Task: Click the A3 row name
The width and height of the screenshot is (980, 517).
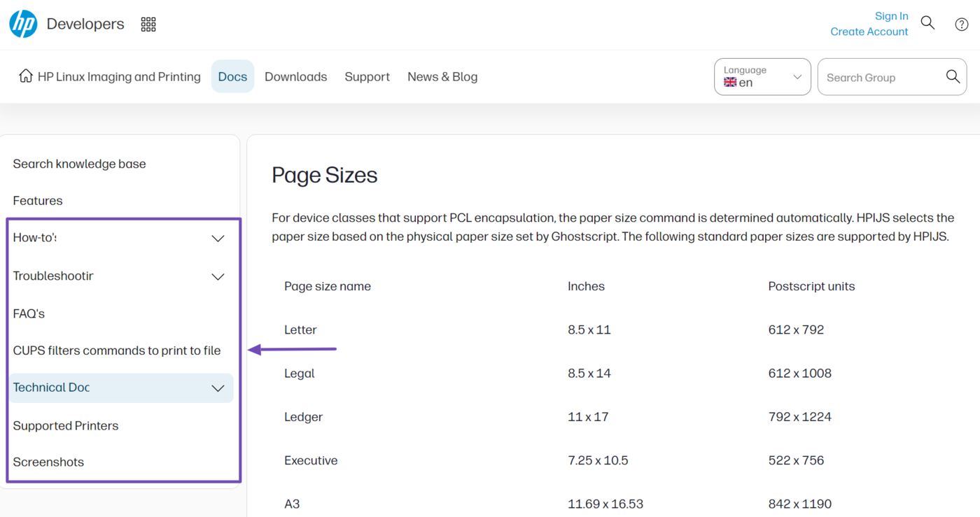Action: click(292, 504)
